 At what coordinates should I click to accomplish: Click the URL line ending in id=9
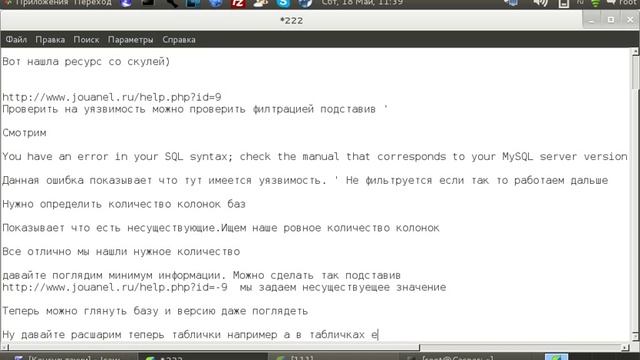point(112,97)
